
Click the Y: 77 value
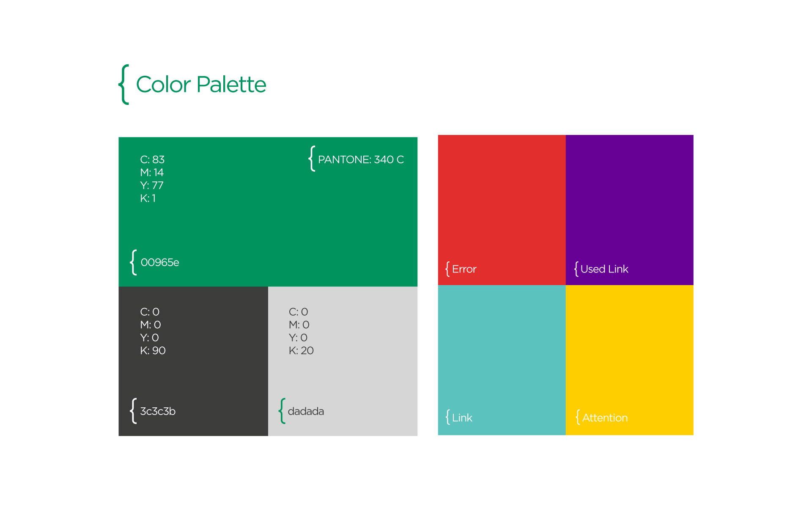(152, 185)
